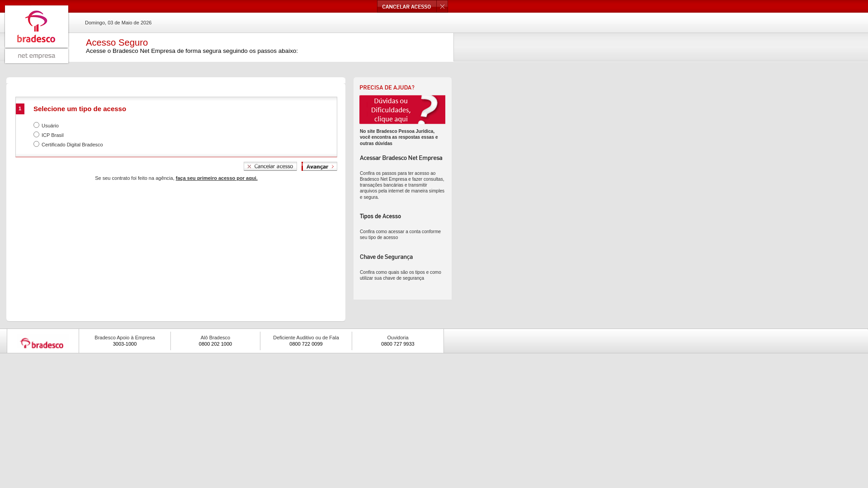868x488 pixels.
Task: Click the date Domingo, 03 de Maio de 2026
Action: click(x=118, y=23)
